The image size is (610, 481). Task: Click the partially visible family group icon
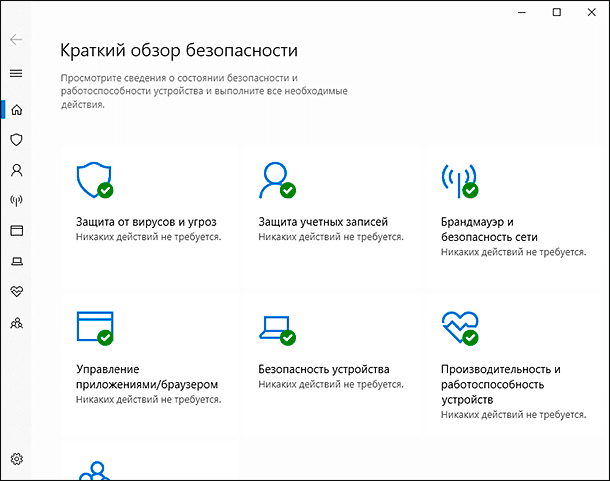[x=95, y=470]
